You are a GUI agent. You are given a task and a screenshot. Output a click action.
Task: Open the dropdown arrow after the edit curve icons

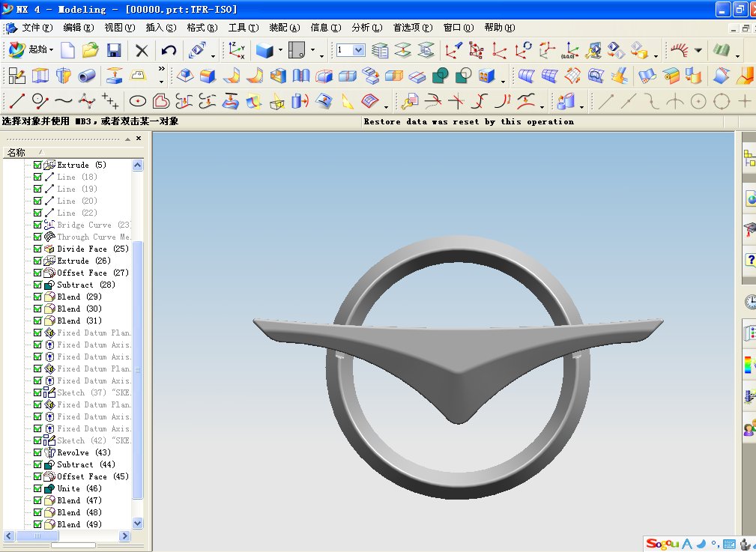pos(542,106)
